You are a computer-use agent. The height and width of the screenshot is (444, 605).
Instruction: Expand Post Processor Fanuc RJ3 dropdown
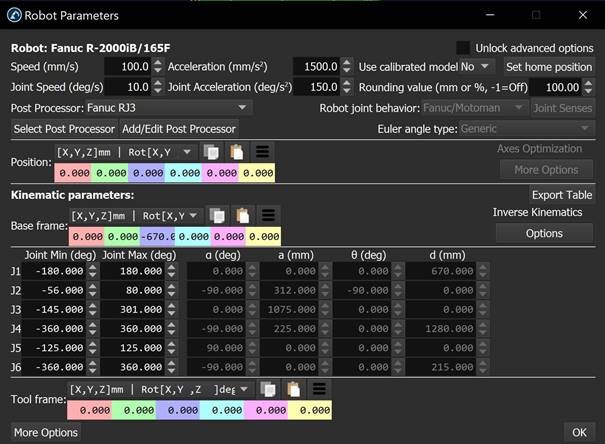(x=164, y=108)
